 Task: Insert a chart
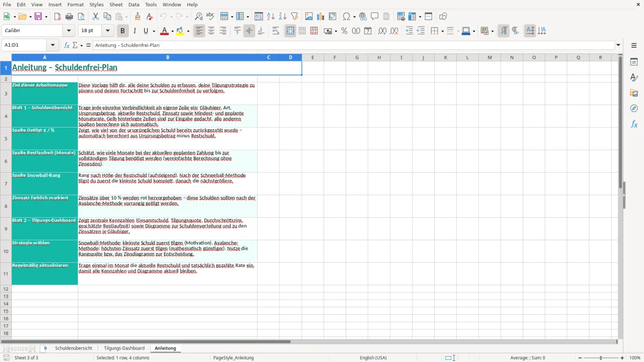coord(321,17)
